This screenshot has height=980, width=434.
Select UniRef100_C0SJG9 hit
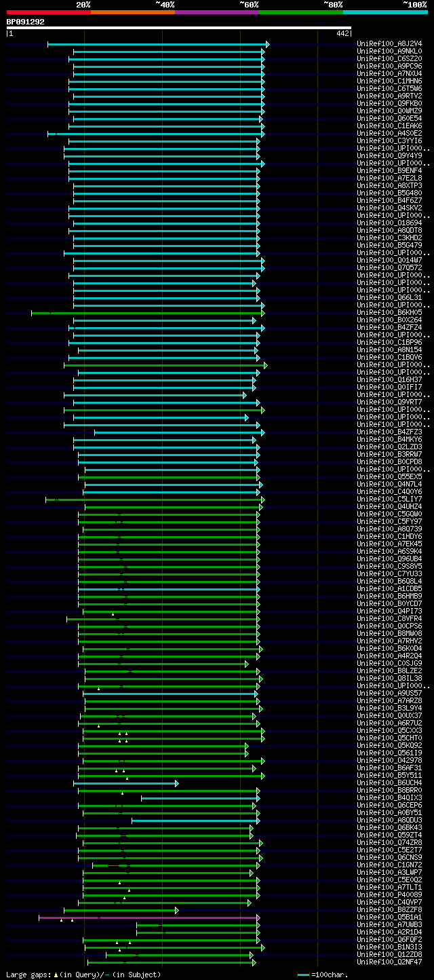tap(389, 663)
